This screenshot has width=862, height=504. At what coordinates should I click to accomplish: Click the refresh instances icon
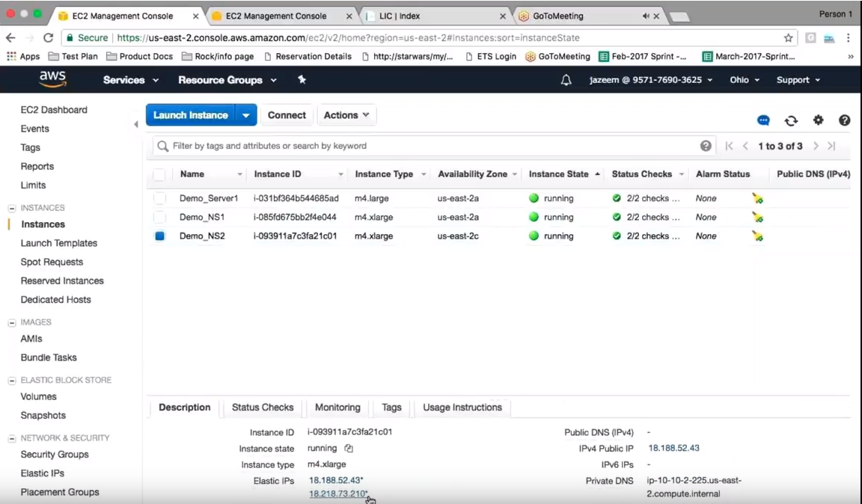[x=791, y=120]
